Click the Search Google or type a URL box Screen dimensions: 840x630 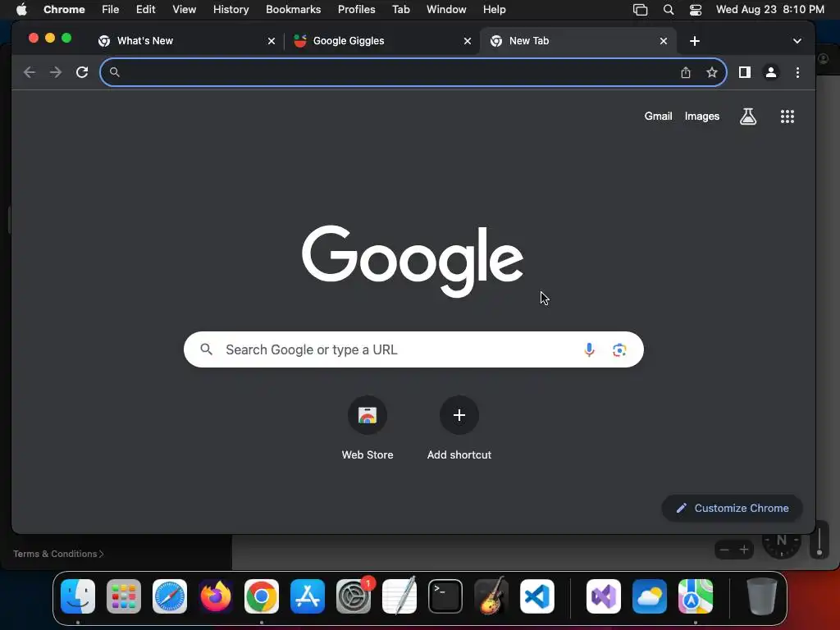[413, 349]
